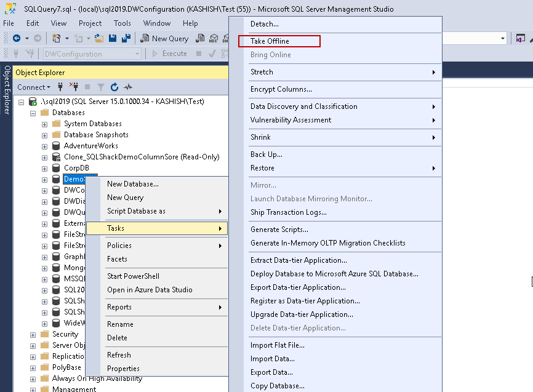Click the CorpDB database cylinder icon

point(56,168)
